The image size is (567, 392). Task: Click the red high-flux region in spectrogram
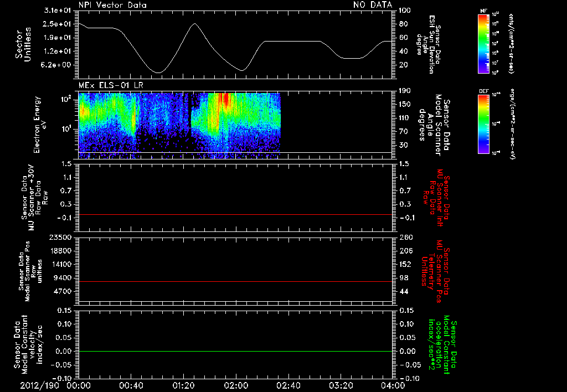click(226, 100)
